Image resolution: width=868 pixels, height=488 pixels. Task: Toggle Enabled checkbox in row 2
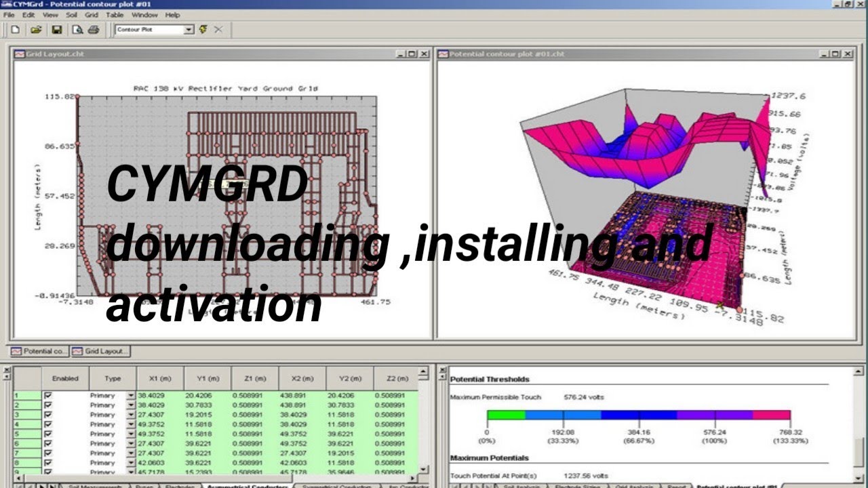point(47,405)
